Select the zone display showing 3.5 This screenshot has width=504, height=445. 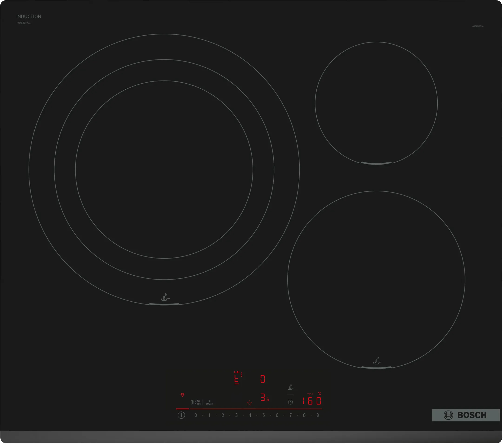265,398
